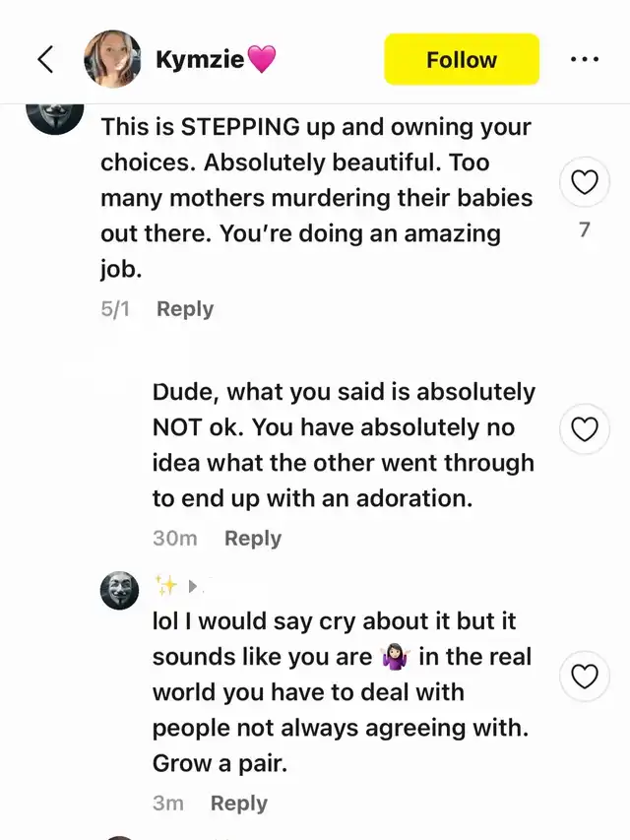Go back using the left chevron
Image resolution: width=630 pixels, height=840 pixels.
(45, 59)
